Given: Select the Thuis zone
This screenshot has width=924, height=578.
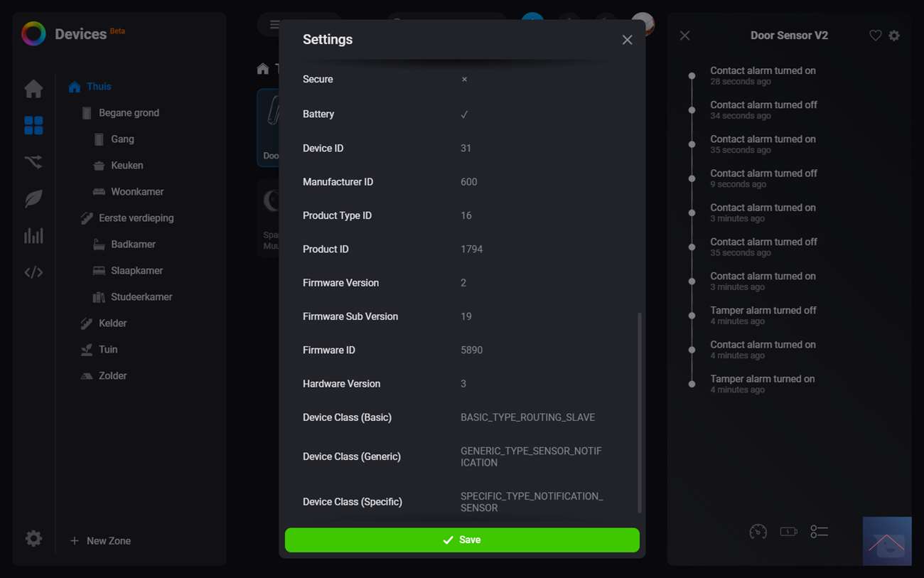Looking at the screenshot, I should (99, 87).
